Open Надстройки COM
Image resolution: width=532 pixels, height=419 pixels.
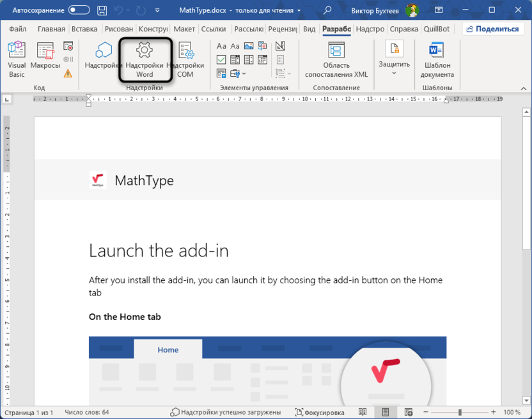click(x=185, y=59)
